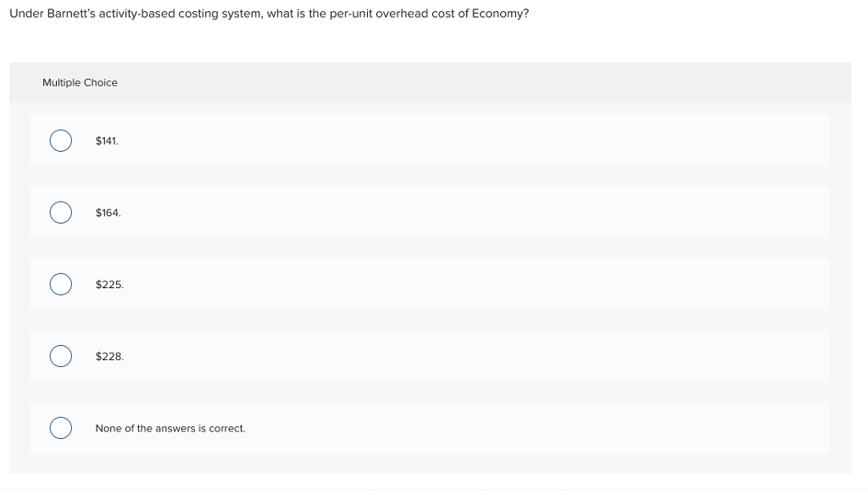Image resolution: width=868 pixels, height=495 pixels.
Task: Click the word 'Economy' in the question
Action: [x=503, y=13]
